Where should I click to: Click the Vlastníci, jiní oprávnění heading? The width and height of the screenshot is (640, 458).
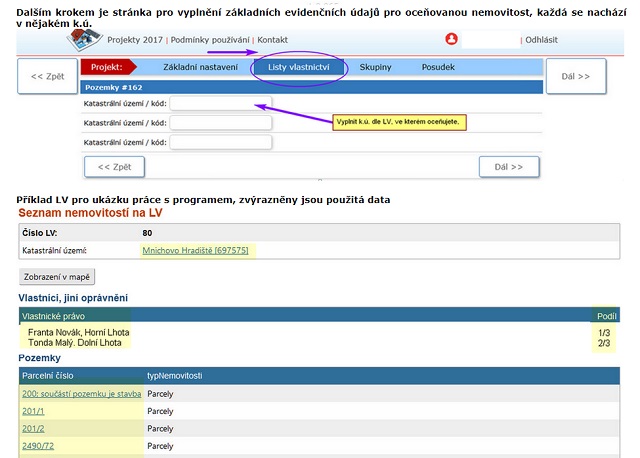[73, 298]
